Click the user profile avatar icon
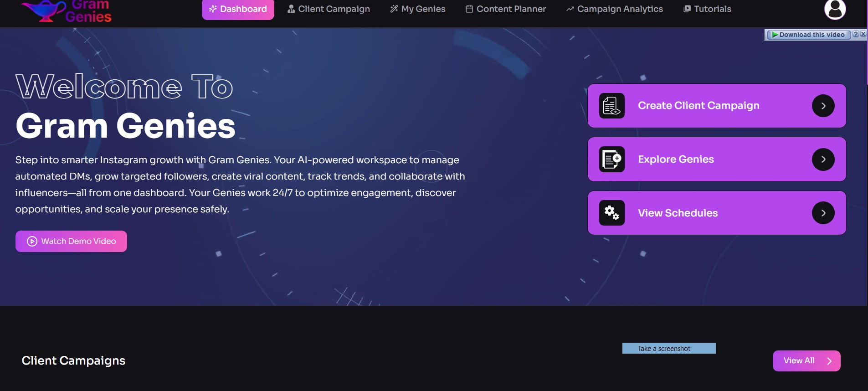Viewport: 868px width, 391px height. pyautogui.click(x=835, y=9)
